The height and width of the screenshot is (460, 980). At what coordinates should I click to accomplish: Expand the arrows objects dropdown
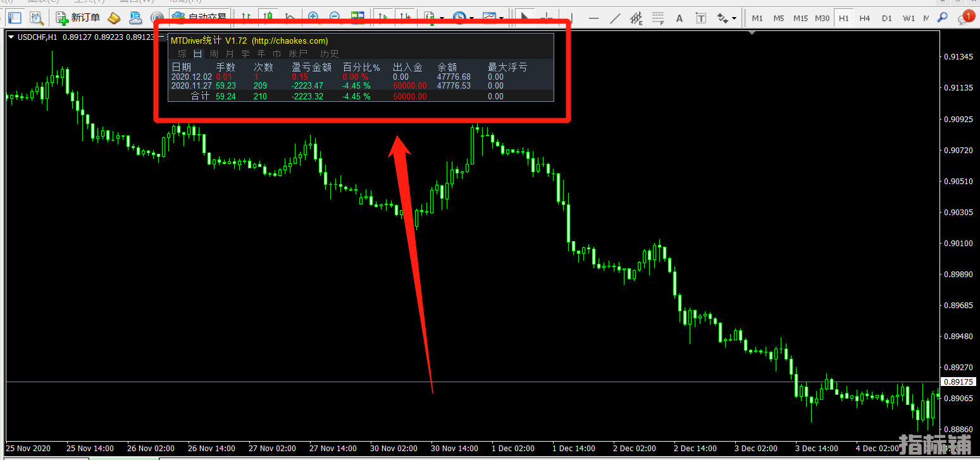point(735,18)
